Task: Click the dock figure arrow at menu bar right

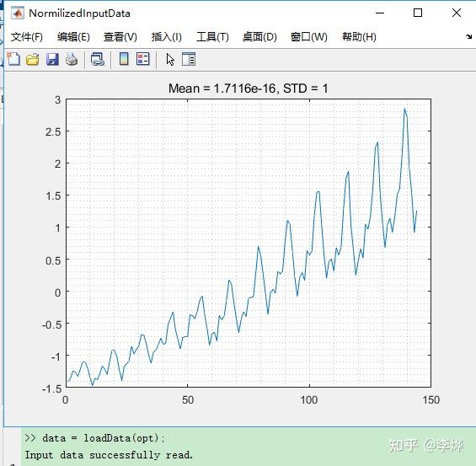Action: coord(469,37)
